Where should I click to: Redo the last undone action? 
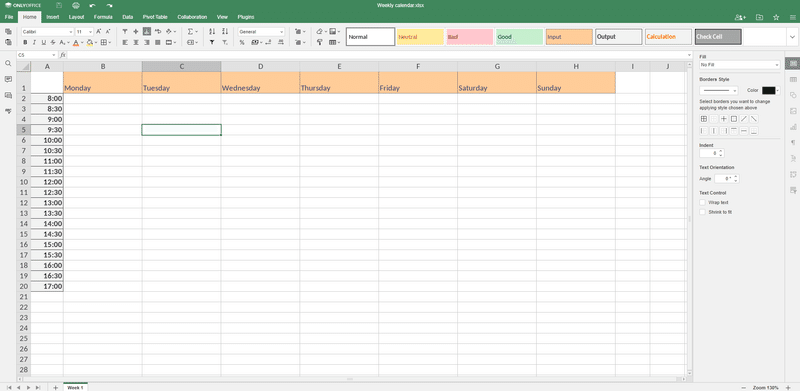point(109,5)
